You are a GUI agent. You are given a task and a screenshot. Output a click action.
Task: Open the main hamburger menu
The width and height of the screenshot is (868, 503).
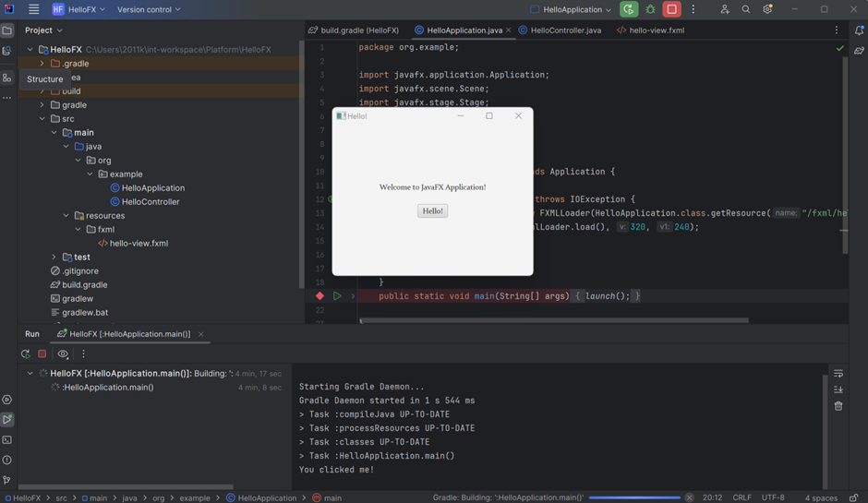tap(34, 9)
